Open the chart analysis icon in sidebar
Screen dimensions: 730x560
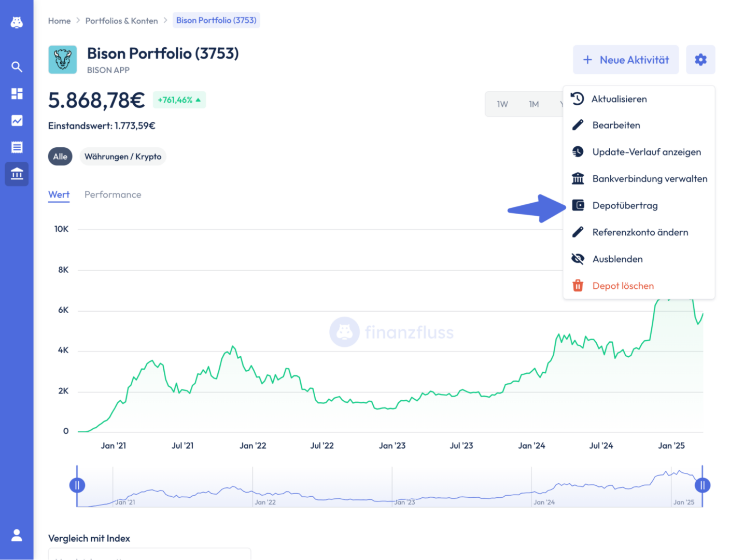17,120
